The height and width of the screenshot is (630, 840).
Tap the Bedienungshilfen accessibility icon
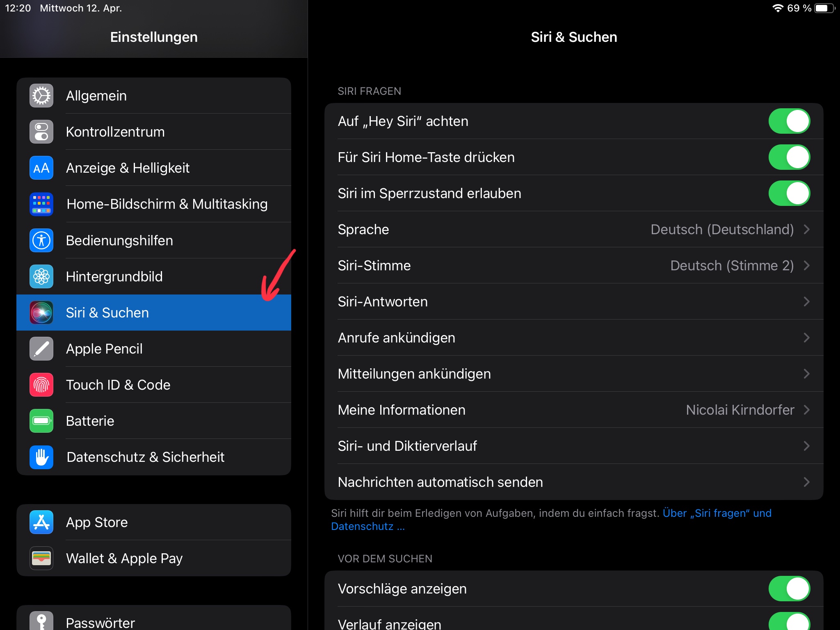point(41,240)
